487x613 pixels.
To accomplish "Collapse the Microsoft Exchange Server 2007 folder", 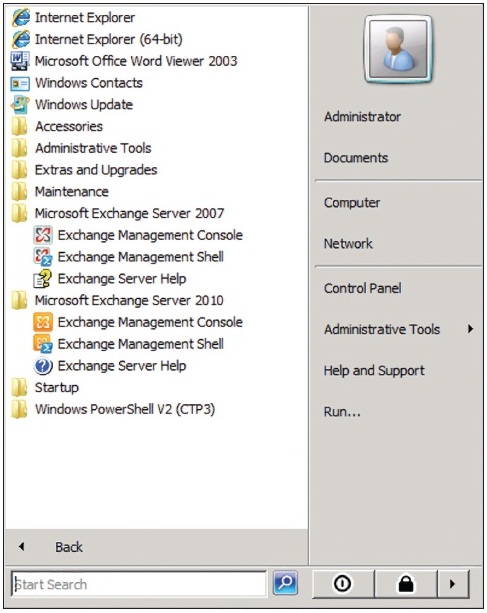I will [129, 213].
